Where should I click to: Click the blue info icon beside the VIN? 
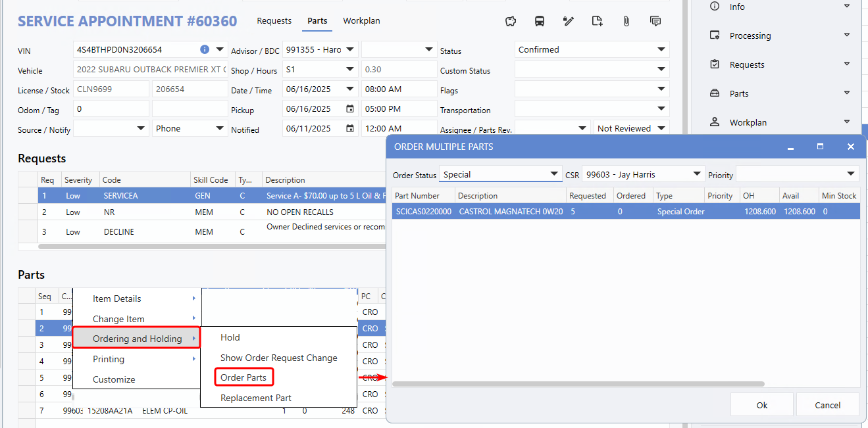(x=205, y=49)
